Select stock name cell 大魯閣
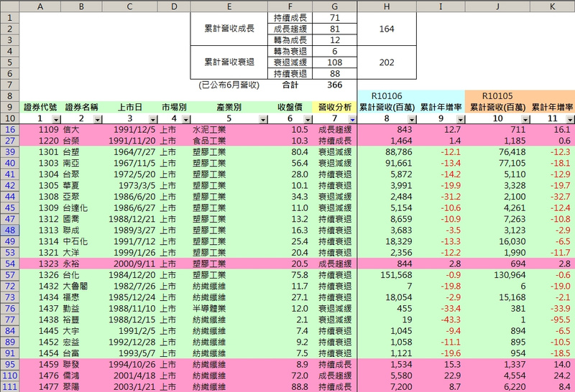 (81, 286)
